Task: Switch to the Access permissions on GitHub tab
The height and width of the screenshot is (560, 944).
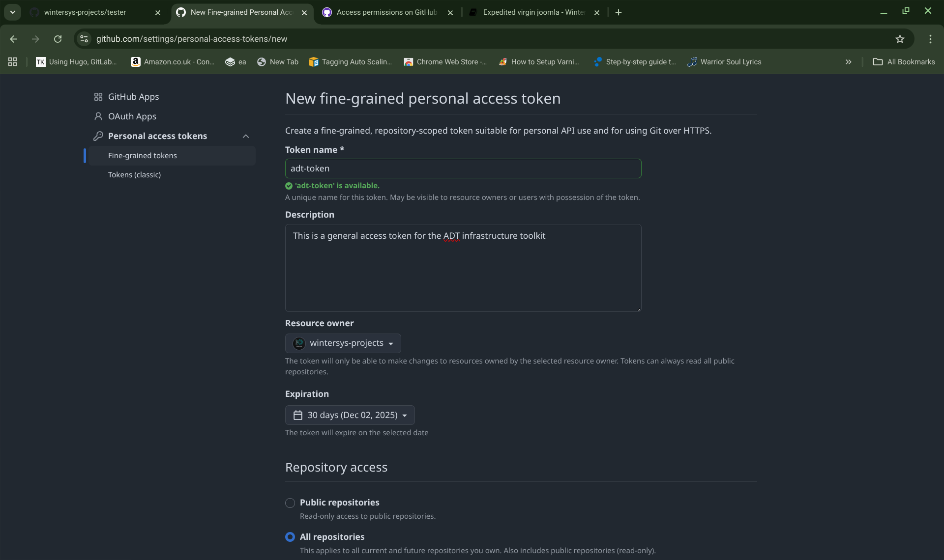Action: 386,12
